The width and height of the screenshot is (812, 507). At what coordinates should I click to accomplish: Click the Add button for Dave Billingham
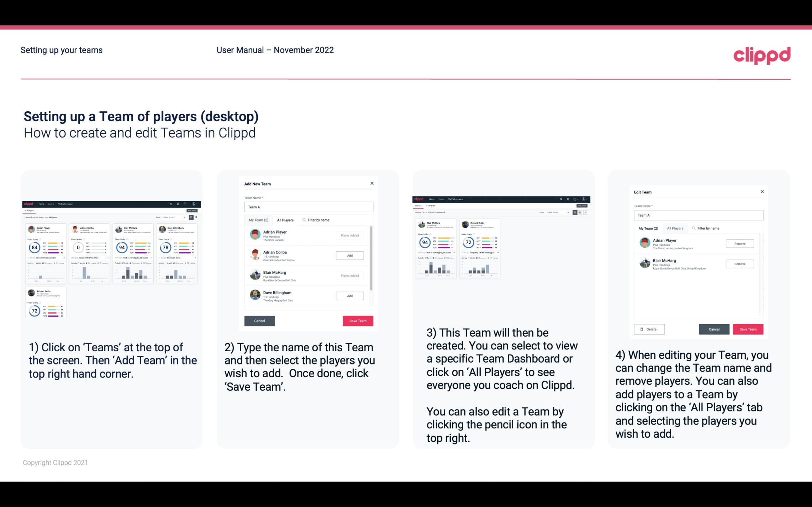coord(349,296)
